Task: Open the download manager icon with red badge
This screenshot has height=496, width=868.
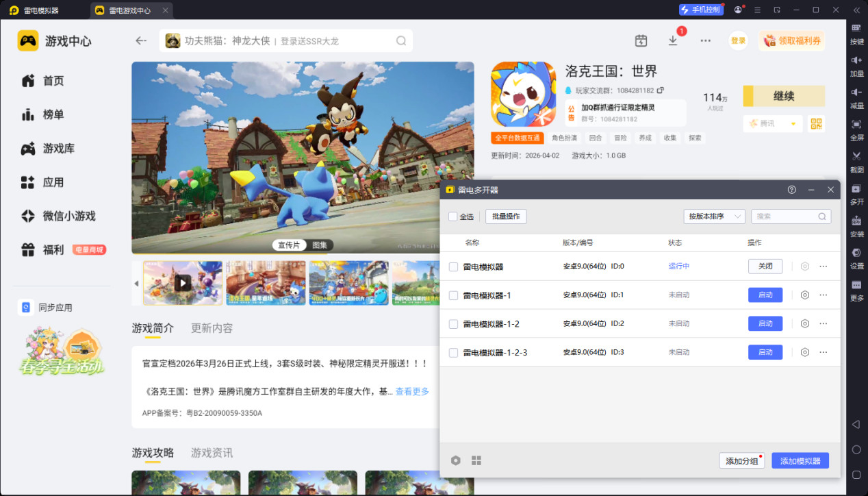Action: point(672,41)
